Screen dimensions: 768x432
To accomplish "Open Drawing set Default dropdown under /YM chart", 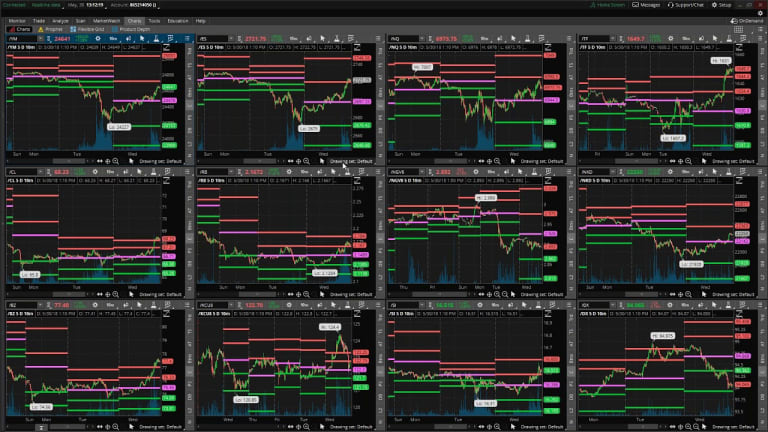I will pos(160,161).
